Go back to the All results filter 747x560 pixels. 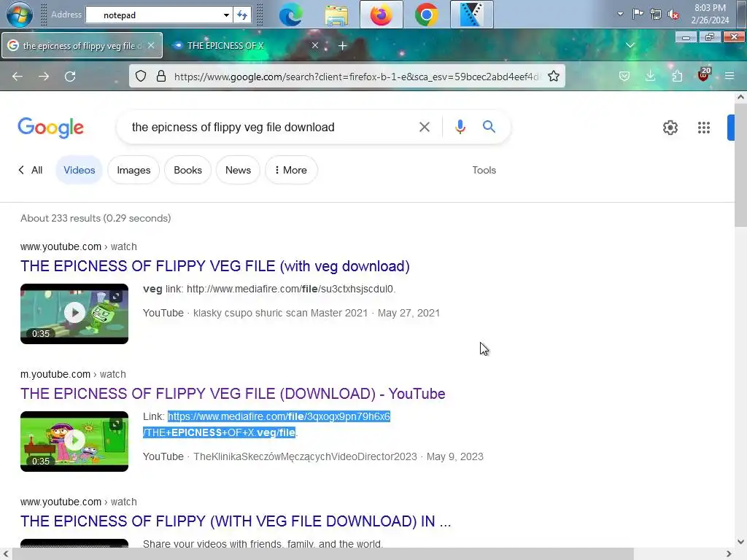[x=31, y=170]
